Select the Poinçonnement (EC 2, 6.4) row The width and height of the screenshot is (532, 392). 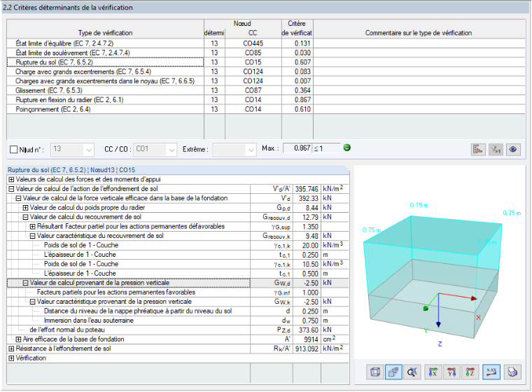coord(266,109)
